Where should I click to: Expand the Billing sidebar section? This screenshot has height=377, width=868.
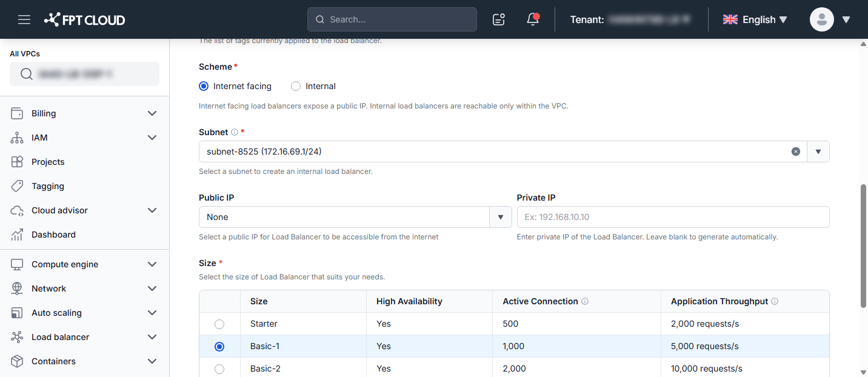[x=152, y=113]
